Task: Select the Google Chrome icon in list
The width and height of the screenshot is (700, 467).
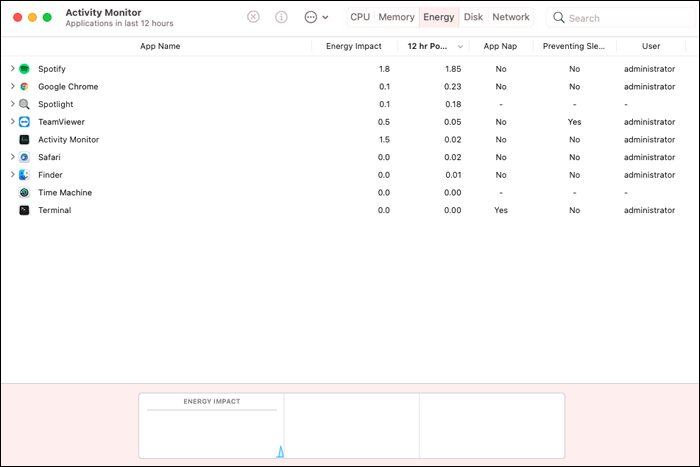Action: coord(25,87)
